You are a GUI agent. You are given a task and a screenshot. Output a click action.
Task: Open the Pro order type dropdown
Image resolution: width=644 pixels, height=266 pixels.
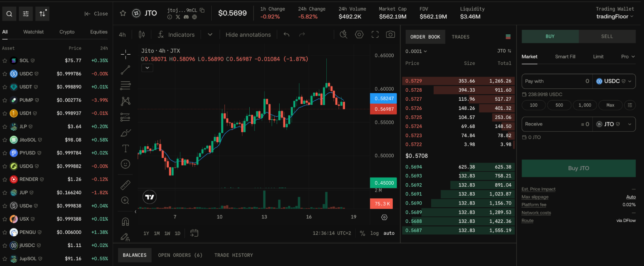point(628,57)
